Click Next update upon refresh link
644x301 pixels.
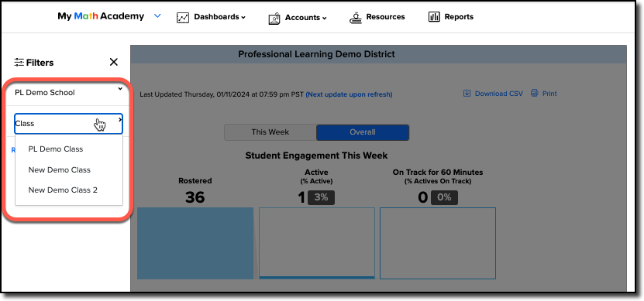(349, 94)
